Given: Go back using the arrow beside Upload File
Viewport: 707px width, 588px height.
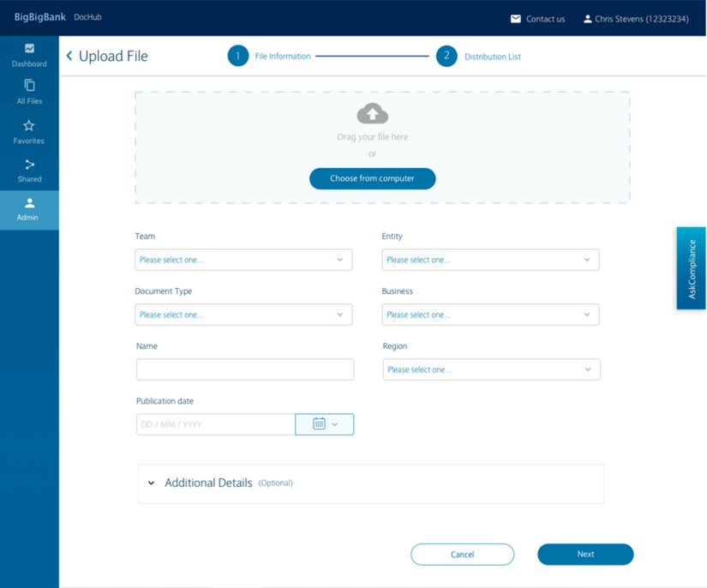Looking at the screenshot, I should pos(69,56).
